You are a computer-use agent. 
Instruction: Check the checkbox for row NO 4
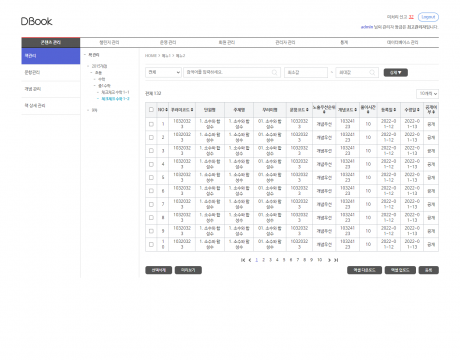click(x=151, y=164)
